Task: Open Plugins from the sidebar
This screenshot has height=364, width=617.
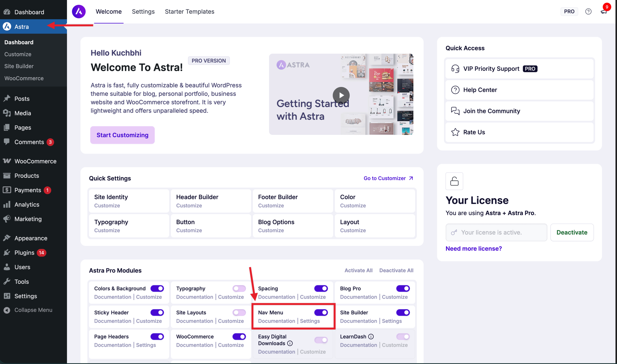Action: tap(24, 253)
